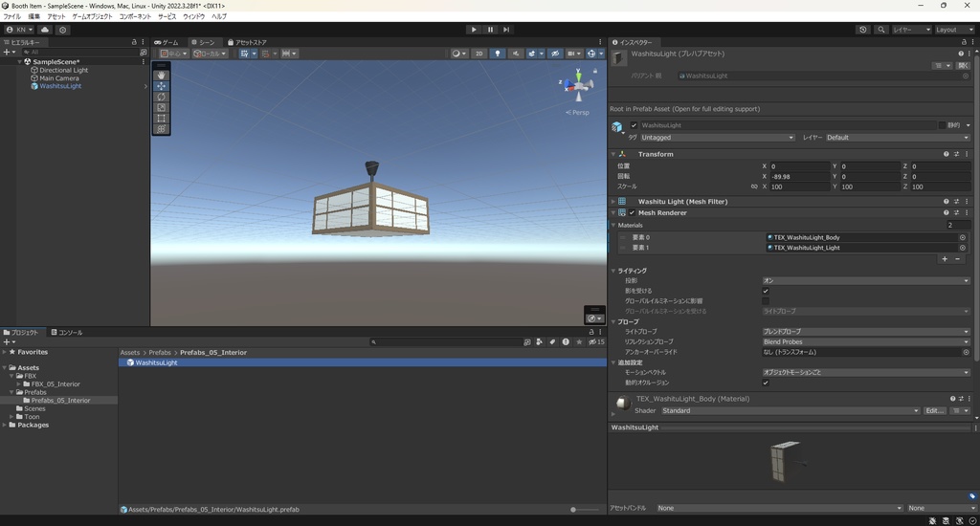Open the コンポーネント menu

click(135, 16)
